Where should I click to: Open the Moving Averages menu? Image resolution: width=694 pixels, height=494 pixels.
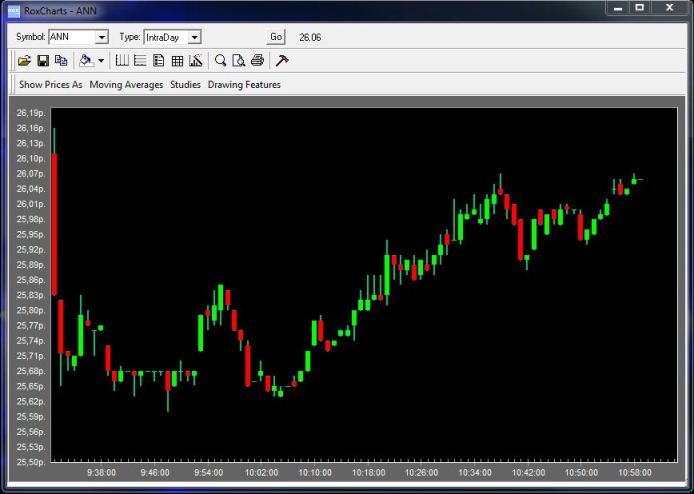[x=126, y=85]
